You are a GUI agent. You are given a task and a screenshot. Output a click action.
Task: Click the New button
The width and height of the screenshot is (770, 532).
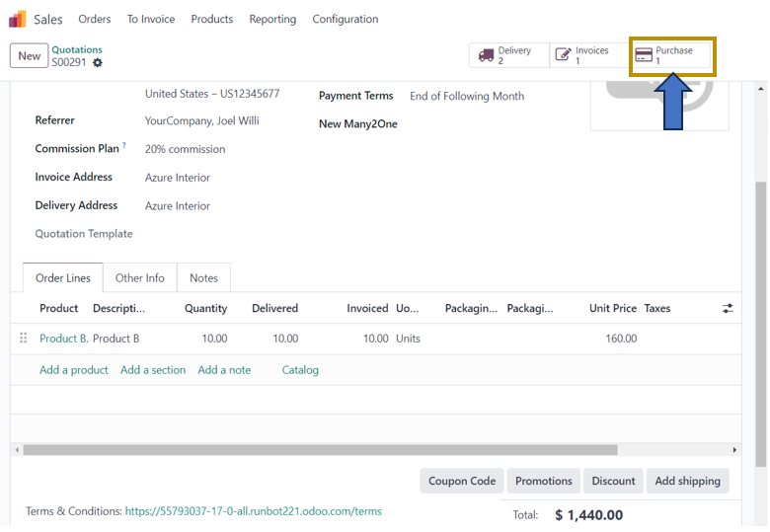(x=30, y=56)
